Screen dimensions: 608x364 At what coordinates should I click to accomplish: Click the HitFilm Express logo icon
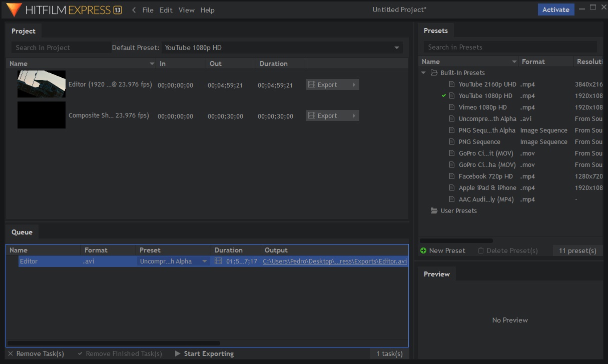[14, 9]
